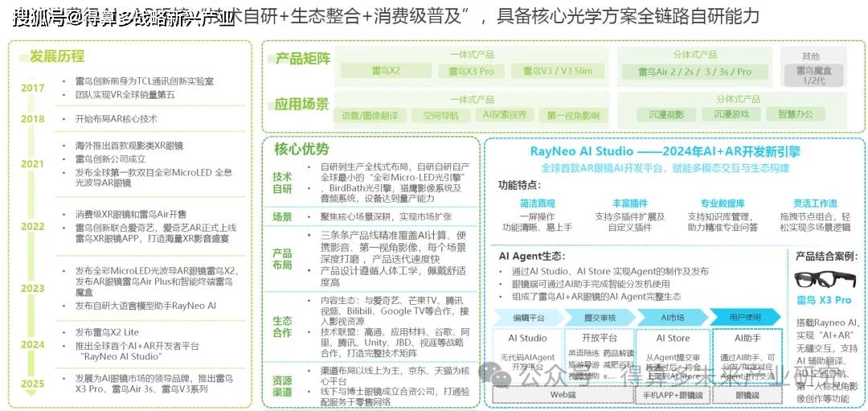
Task: Select the 语音/图像翻译 scenario tag
Action: pyautogui.click(x=366, y=115)
